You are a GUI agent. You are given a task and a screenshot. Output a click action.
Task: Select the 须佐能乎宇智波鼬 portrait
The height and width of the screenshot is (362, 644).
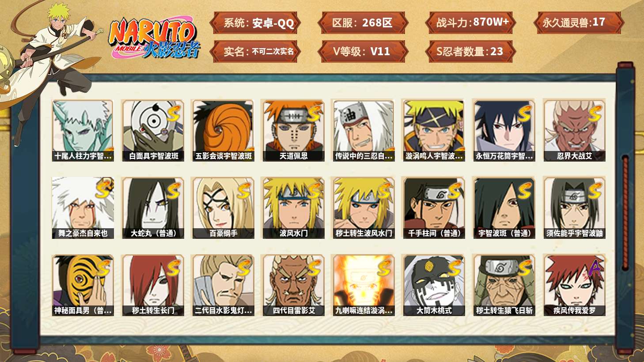tap(574, 207)
